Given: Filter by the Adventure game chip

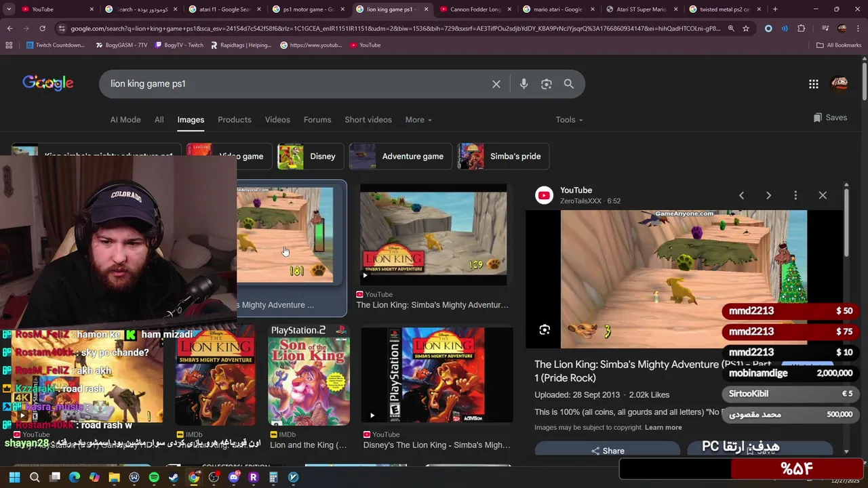Looking at the screenshot, I should click(400, 157).
